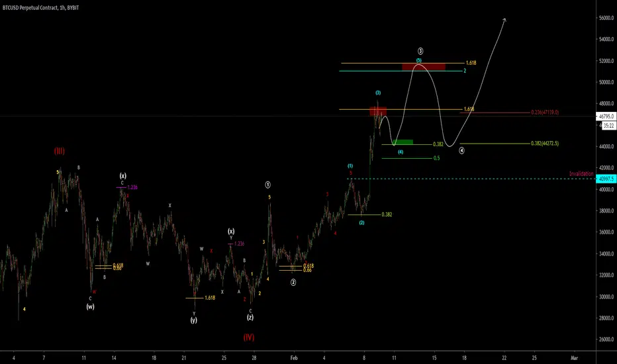617x364 pixels.
Task: Click the 22 date axis label
Action: pyautogui.click(x=504, y=357)
